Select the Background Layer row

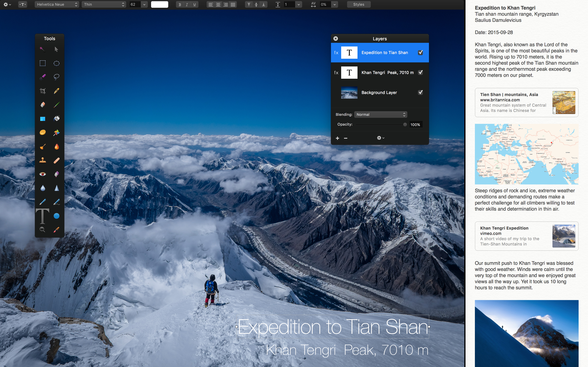[379, 93]
